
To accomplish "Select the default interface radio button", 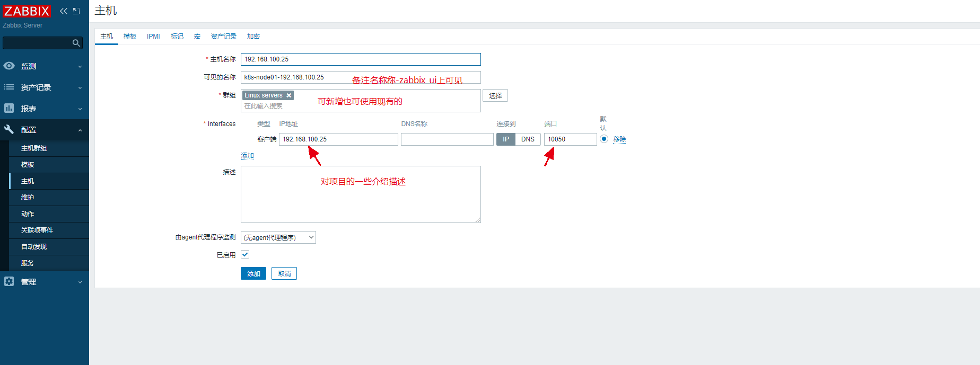I will coord(604,139).
